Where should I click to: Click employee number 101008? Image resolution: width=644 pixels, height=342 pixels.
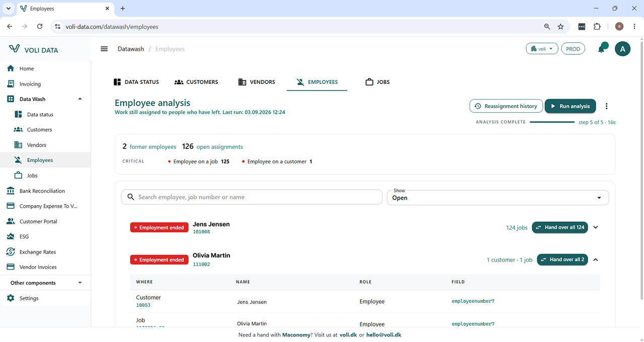[x=201, y=232]
